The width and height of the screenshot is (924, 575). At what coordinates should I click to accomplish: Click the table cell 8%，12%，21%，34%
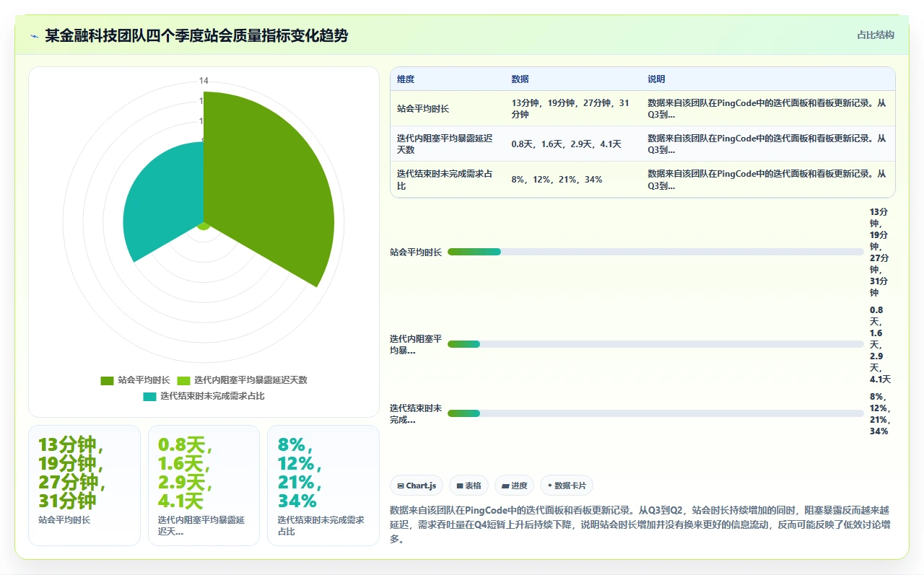coord(572,180)
